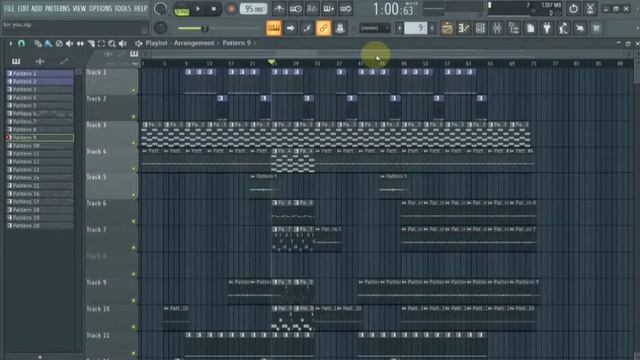Toggle the recording countdown
This screenshot has height=360, width=640.
point(312,9)
